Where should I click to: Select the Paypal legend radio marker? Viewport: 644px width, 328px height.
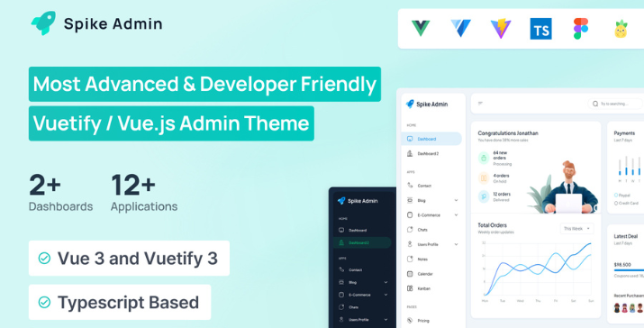(x=616, y=195)
